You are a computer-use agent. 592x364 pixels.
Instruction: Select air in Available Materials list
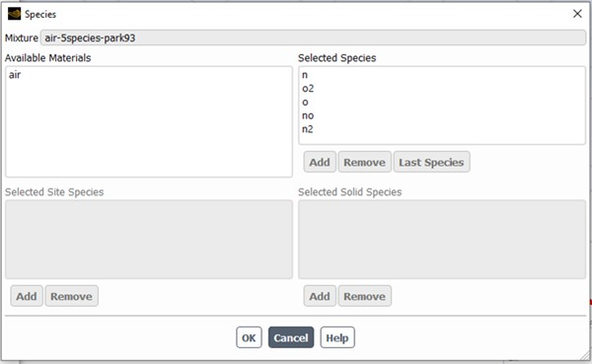coord(15,75)
